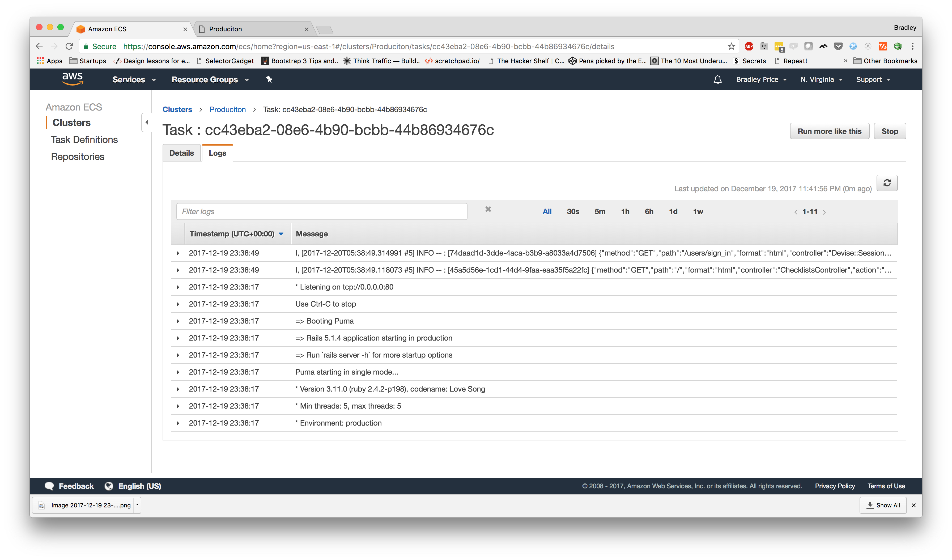Open the Support dropdown menu

873,80
